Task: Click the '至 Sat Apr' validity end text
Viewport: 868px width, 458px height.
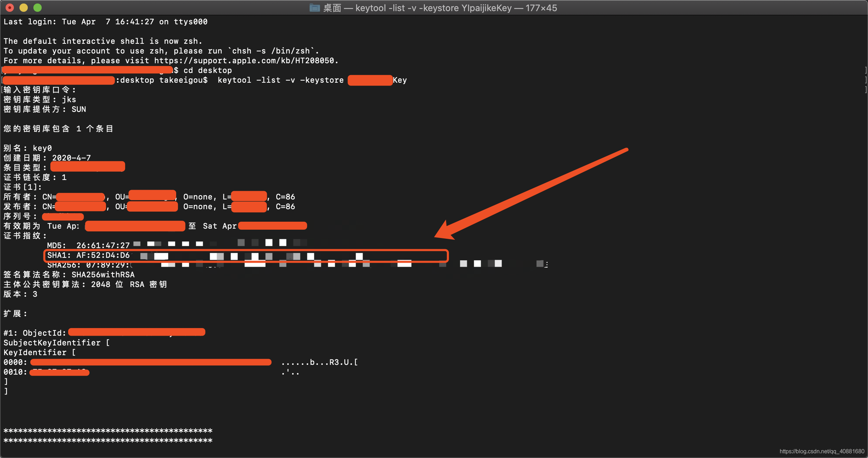Action: [x=213, y=226]
